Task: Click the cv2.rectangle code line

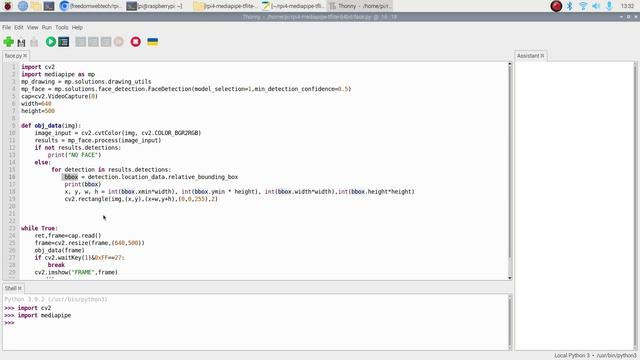Action: coord(141,199)
